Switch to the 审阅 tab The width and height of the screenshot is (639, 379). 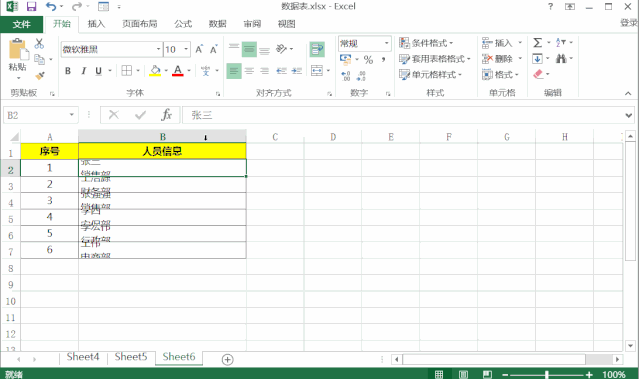[x=252, y=24]
